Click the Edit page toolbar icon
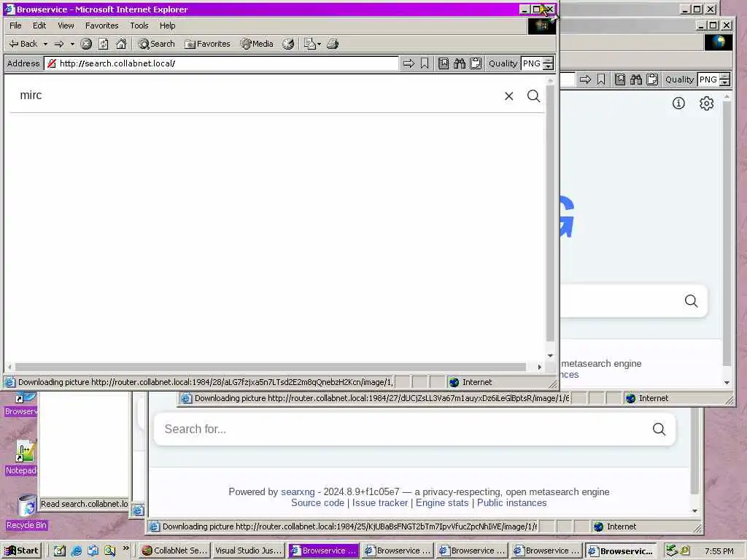The height and width of the screenshot is (560, 747). [309, 44]
